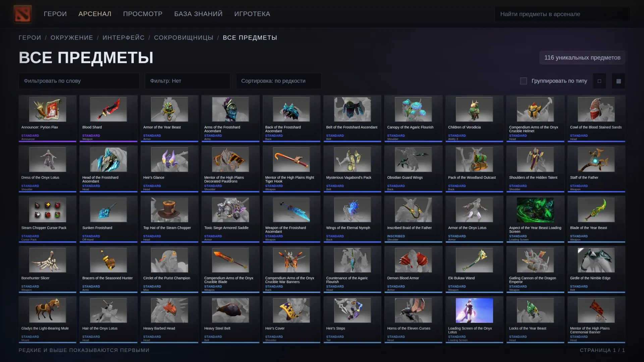Select Heir's Glance head item
The height and width of the screenshot is (362, 644).
coord(169,169)
